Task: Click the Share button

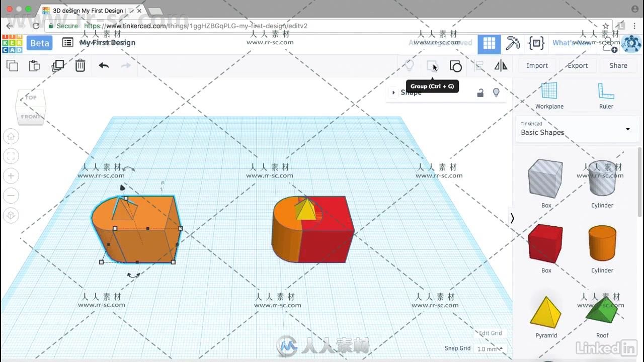Action: click(x=618, y=65)
